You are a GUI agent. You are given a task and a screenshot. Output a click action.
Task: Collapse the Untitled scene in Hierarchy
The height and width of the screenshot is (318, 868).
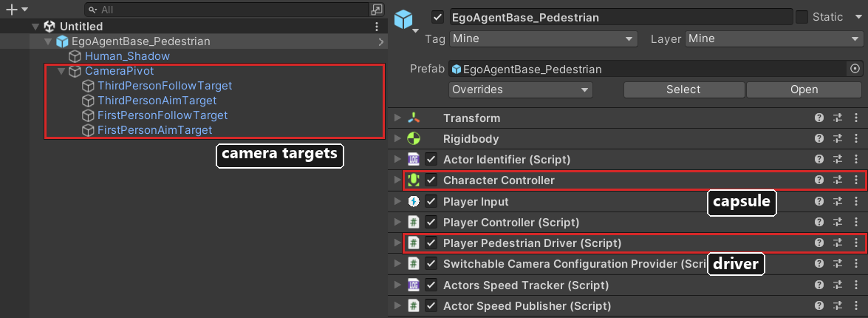tap(36, 26)
